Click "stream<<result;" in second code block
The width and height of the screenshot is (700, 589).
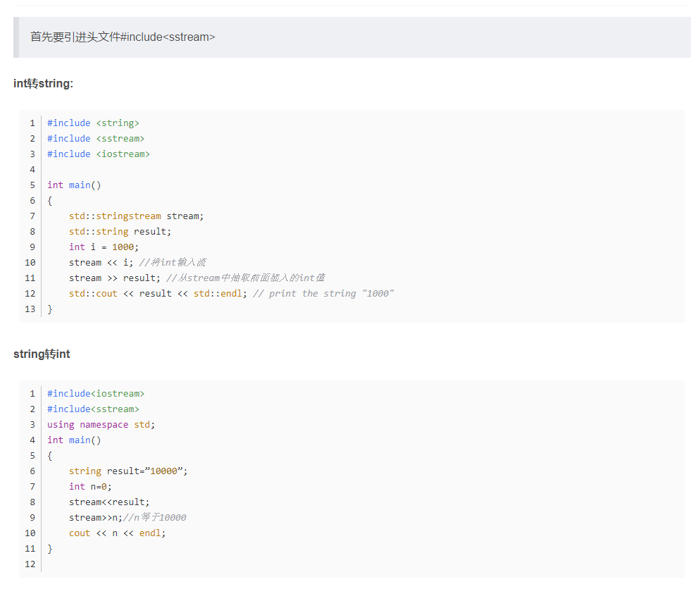coord(109,502)
